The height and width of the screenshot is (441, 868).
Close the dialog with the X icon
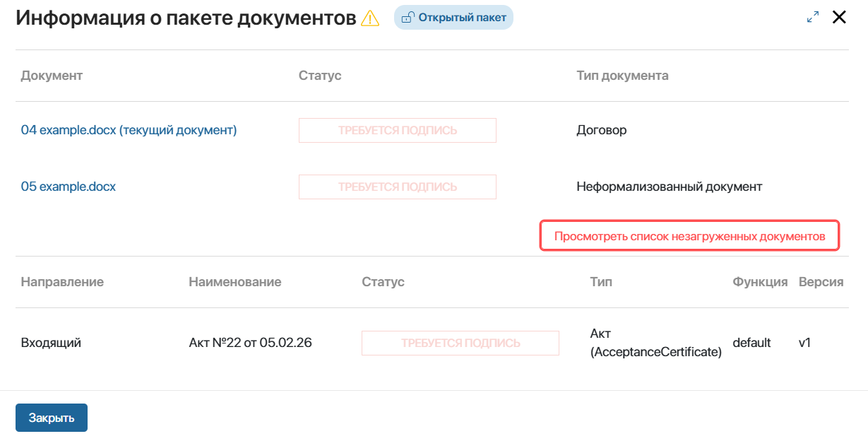(x=839, y=18)
